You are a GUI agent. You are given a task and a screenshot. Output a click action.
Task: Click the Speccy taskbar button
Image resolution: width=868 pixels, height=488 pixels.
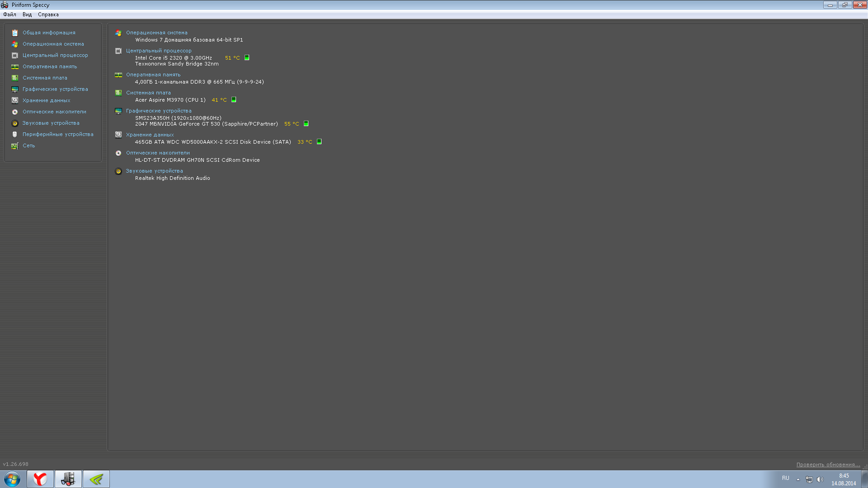click(68, 479)
